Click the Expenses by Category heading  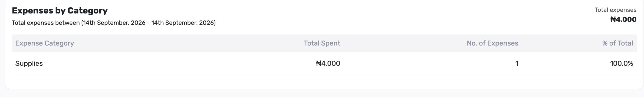click(x=60, y=11)
